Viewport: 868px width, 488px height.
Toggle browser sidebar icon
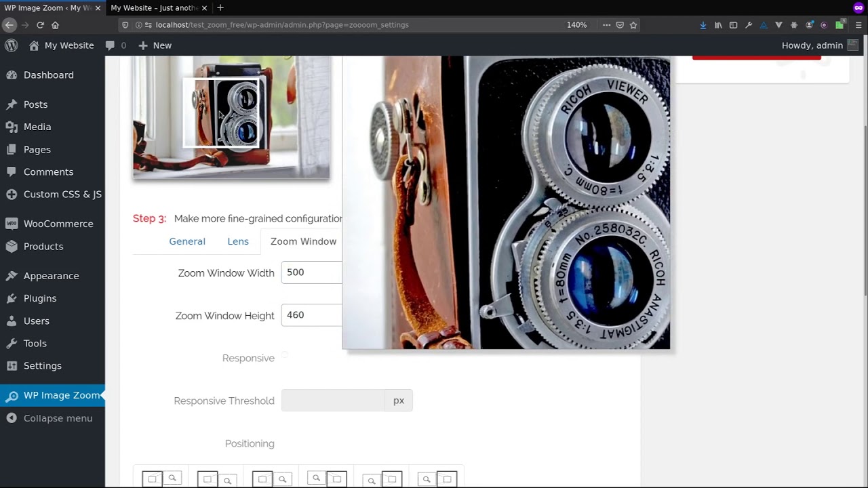point(733,24)
